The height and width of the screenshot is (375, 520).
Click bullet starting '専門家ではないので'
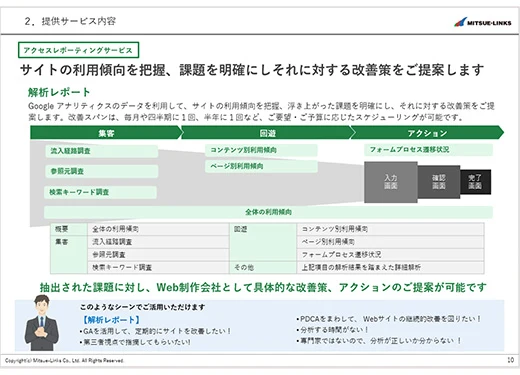point(379,341)
